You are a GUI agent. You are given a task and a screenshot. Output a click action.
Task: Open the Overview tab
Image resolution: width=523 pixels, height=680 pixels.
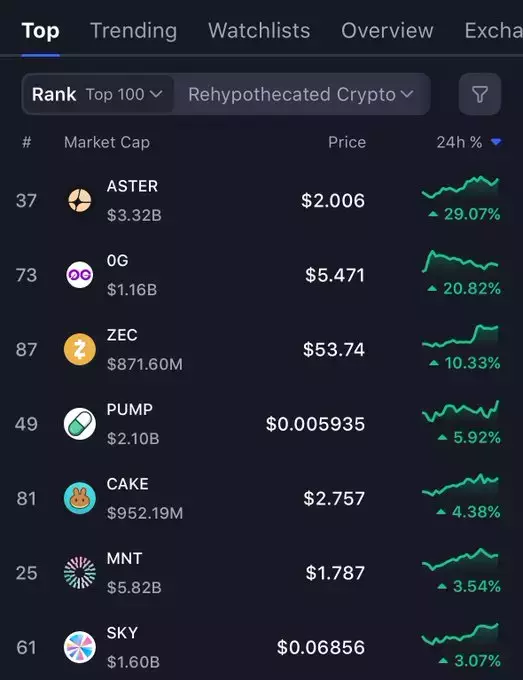click(387, 31)
